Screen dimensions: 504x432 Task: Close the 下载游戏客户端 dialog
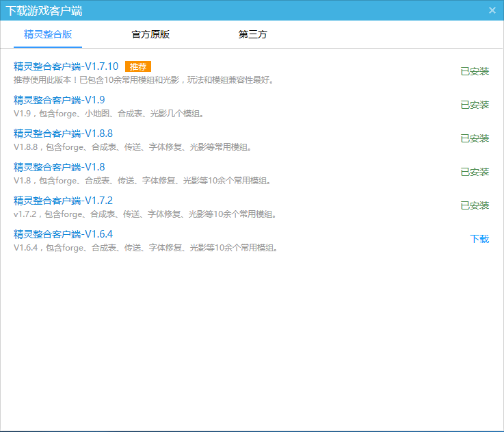coord(492,10)
